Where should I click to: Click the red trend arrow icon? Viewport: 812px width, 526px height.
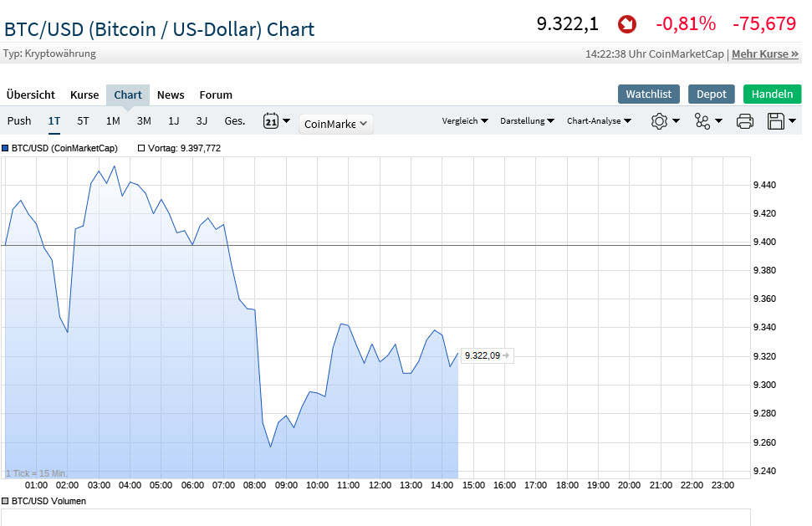click(626, 24)
